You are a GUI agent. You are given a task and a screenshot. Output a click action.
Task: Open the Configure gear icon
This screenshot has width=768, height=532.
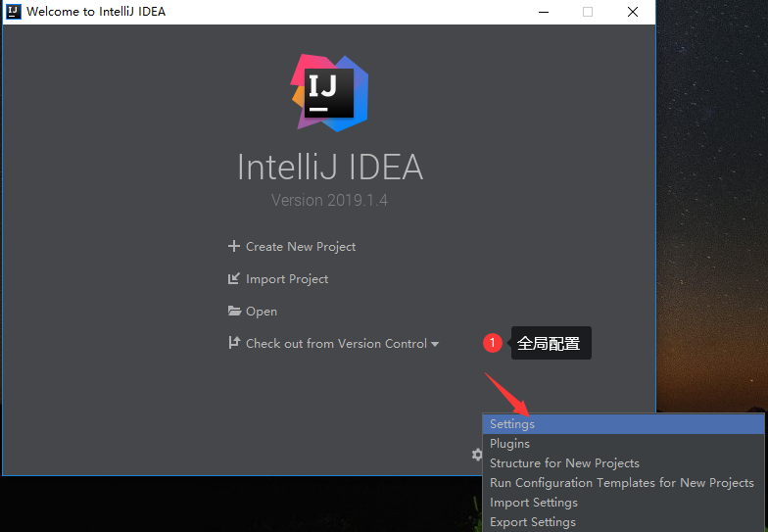pos(476,455)
